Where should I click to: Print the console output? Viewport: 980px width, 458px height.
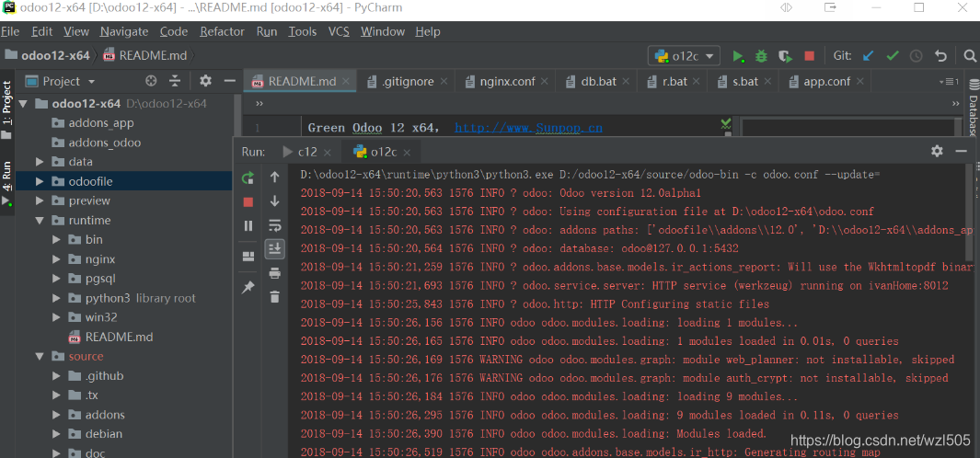point(274,273)
